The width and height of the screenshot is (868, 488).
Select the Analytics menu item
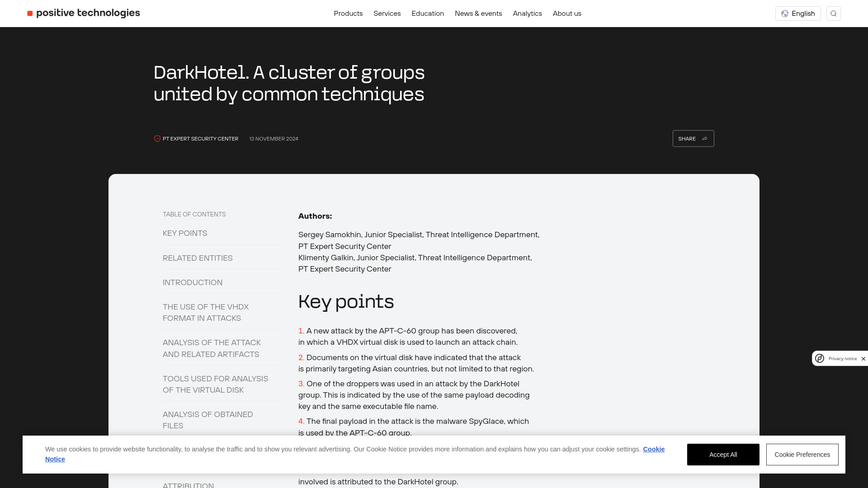527,13
